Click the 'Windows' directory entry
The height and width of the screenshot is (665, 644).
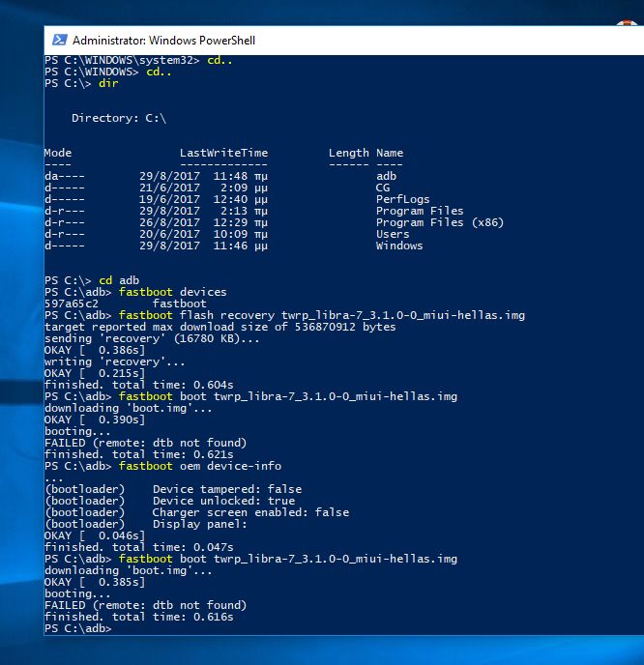coord(399,246)
